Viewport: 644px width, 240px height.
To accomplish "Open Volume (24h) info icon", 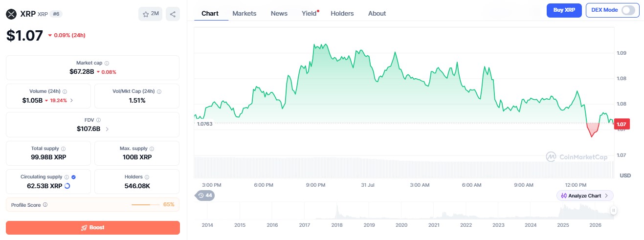I will [x=65, y=91].
